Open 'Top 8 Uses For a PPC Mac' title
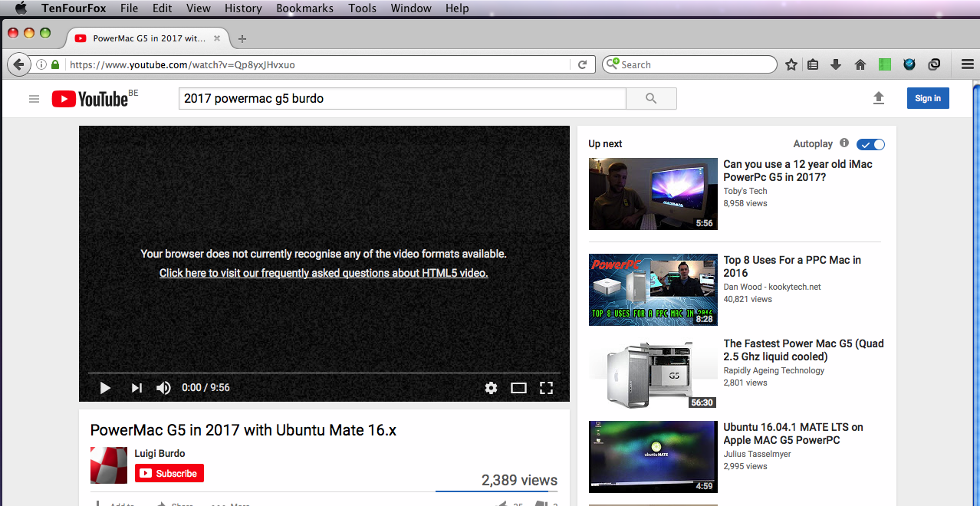 792,266
